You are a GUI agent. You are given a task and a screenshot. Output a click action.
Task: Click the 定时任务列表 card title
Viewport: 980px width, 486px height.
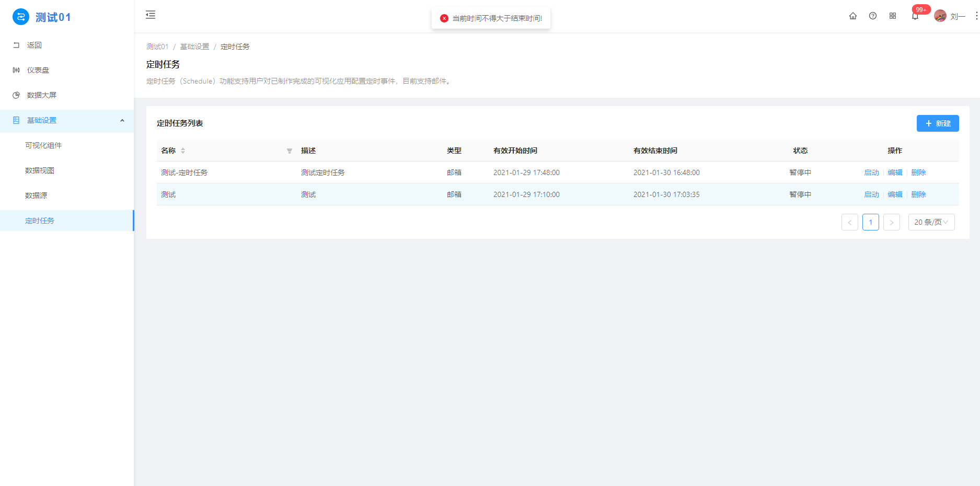click(180, 123)
